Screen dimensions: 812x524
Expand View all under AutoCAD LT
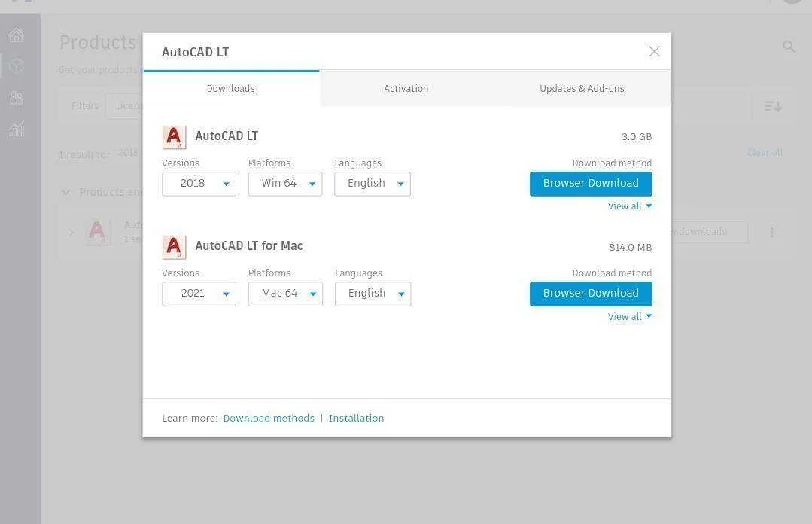[x=630, y=206]
